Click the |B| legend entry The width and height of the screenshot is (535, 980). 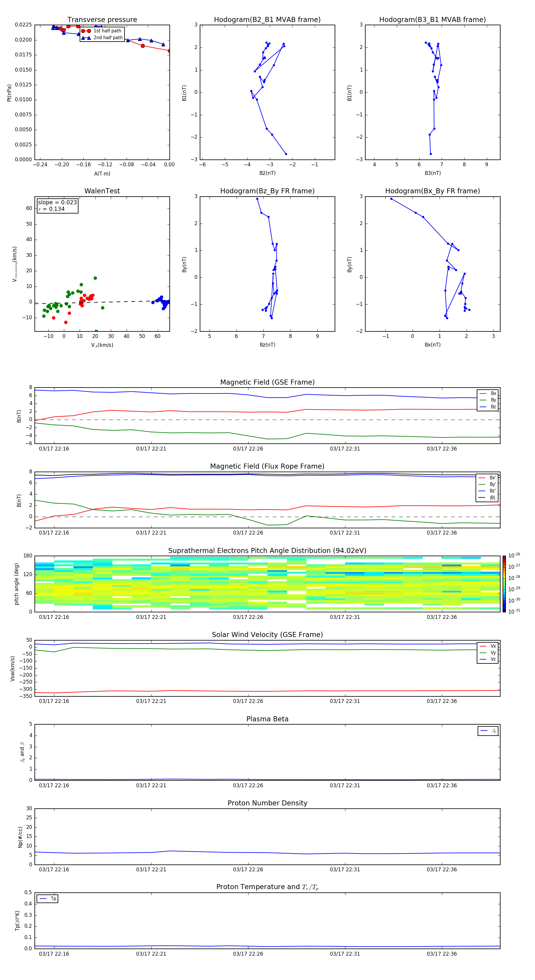click(x=487, y=498)
